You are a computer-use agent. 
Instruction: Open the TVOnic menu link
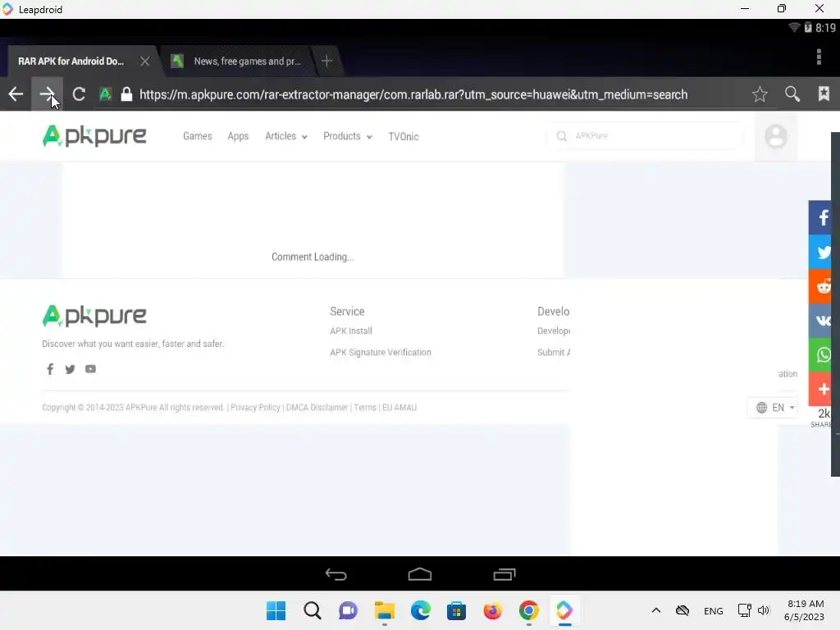click(404, 137)
